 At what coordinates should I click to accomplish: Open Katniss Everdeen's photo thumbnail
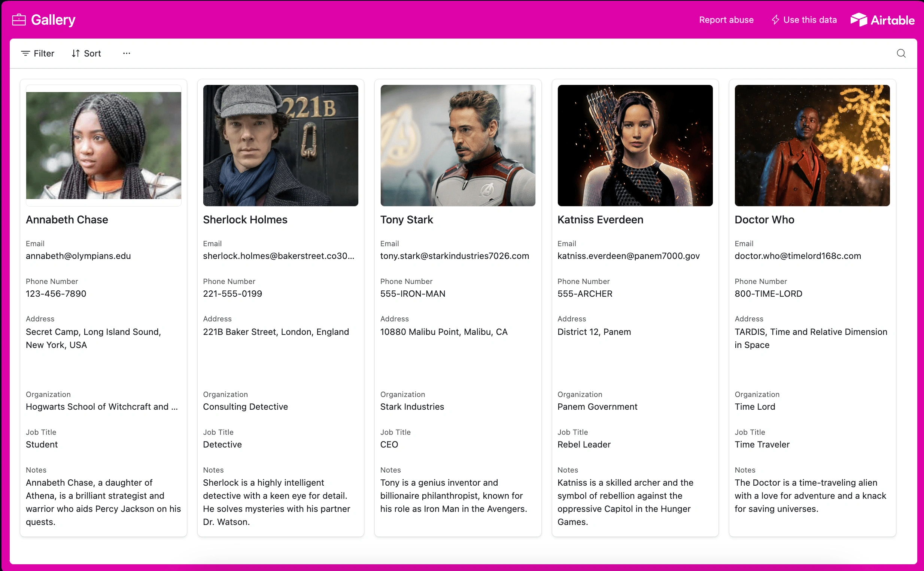point(635,146)
